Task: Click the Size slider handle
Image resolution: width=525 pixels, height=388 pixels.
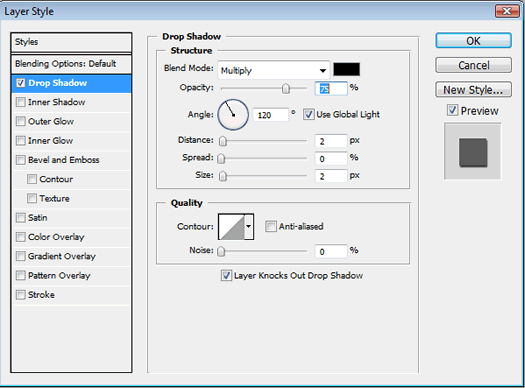Action: pos(223,176)
